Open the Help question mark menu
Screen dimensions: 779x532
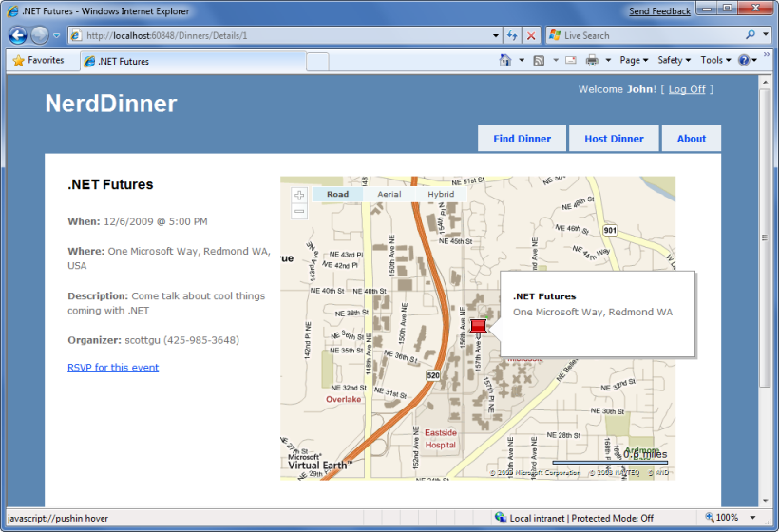point(748,60)
